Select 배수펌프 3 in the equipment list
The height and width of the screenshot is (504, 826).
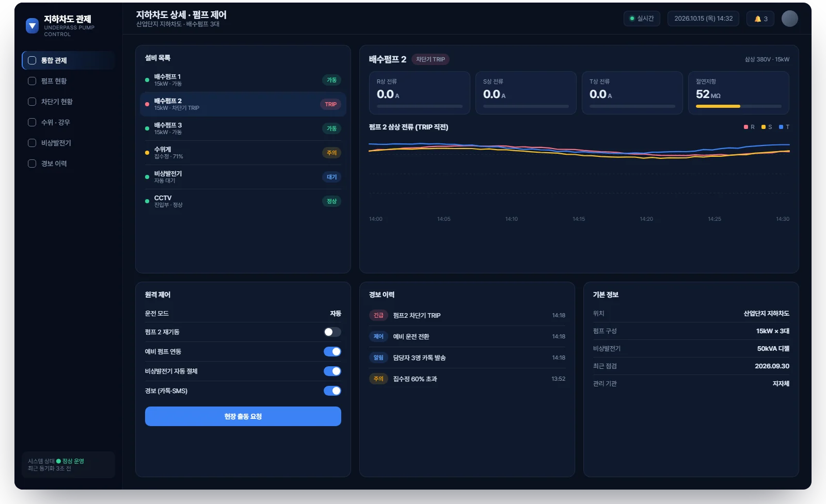(243, 128)
